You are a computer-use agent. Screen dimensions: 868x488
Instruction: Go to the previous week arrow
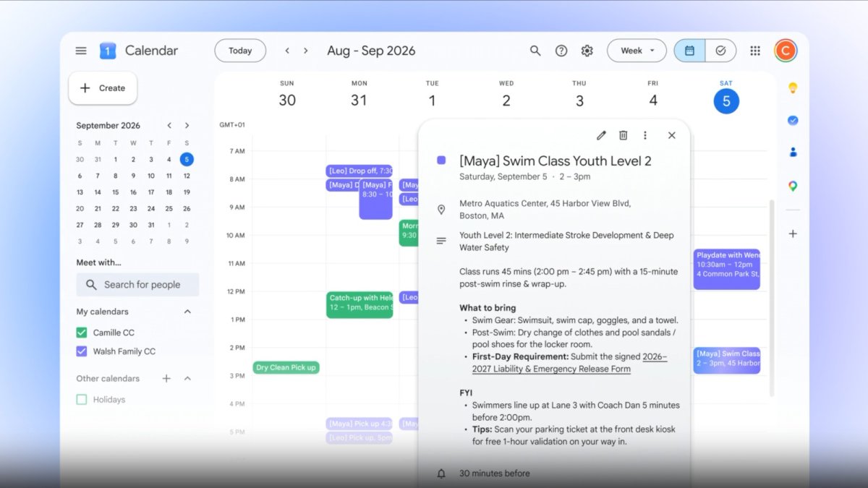[287, 51]
